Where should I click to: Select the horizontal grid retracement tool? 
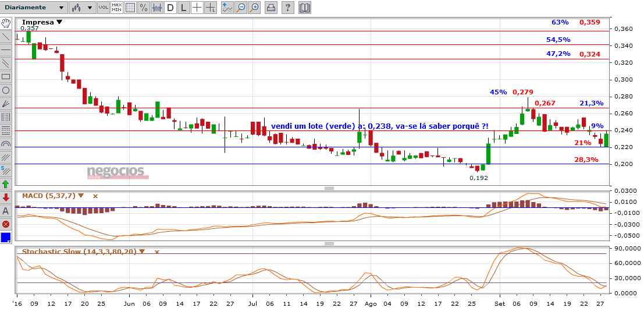[x=6, y=130]
